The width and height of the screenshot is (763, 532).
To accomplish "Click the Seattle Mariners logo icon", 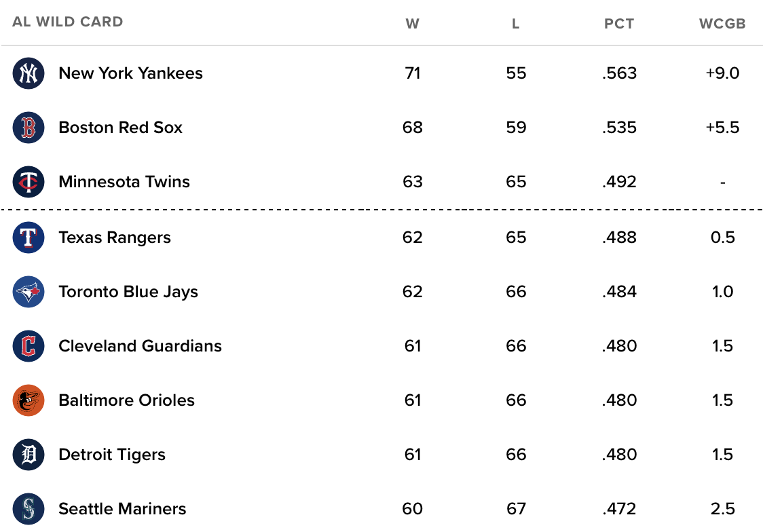I will [29, 509].
